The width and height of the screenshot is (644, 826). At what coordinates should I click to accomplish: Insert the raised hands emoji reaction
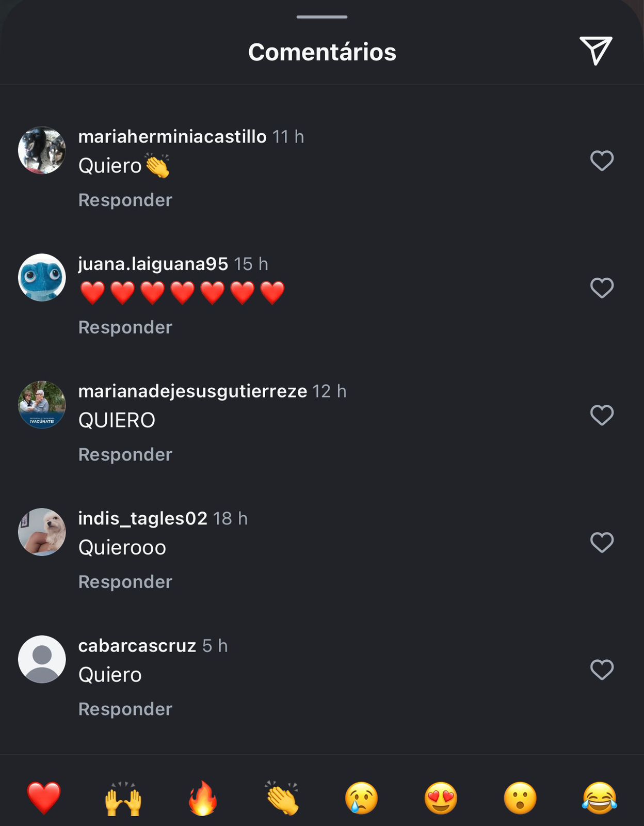pyautogui.click(x=123, y=798)
